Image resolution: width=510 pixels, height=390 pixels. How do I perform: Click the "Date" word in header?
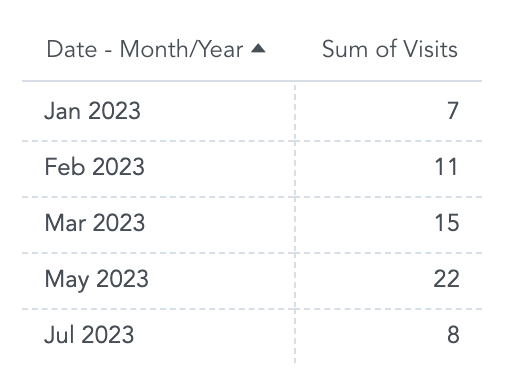point(72,49)
